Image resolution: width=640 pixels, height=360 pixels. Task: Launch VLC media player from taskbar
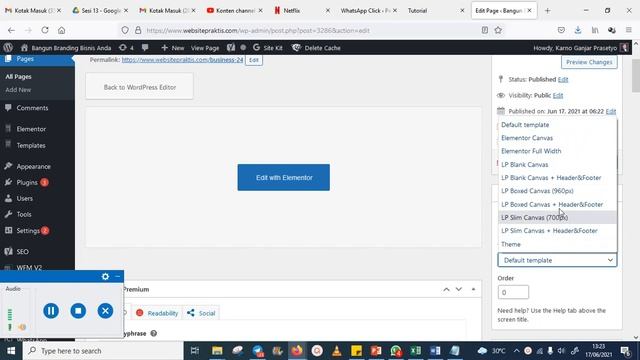tap(337, 351)
